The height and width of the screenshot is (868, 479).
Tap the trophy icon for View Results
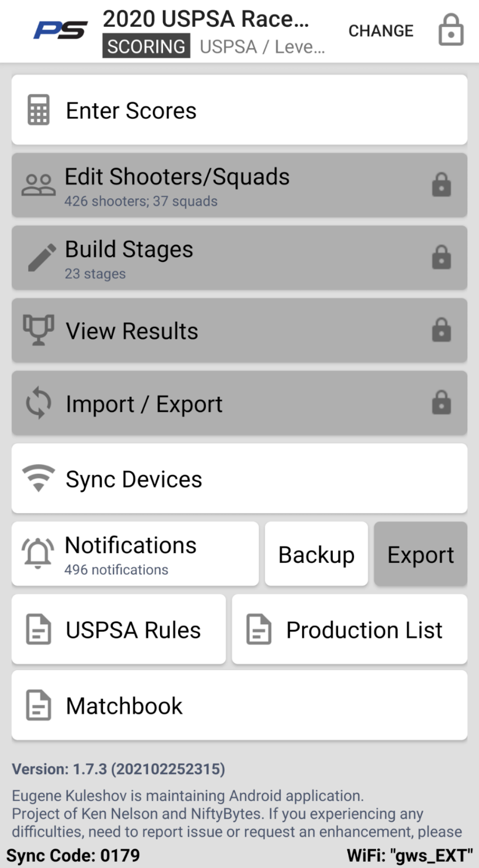click(39, 330)
